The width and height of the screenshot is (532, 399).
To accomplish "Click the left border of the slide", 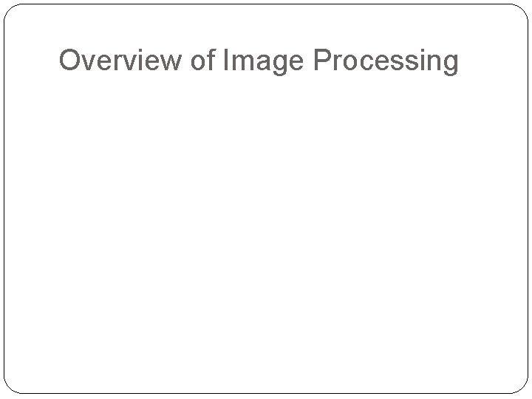I will [x=4, y=199].
